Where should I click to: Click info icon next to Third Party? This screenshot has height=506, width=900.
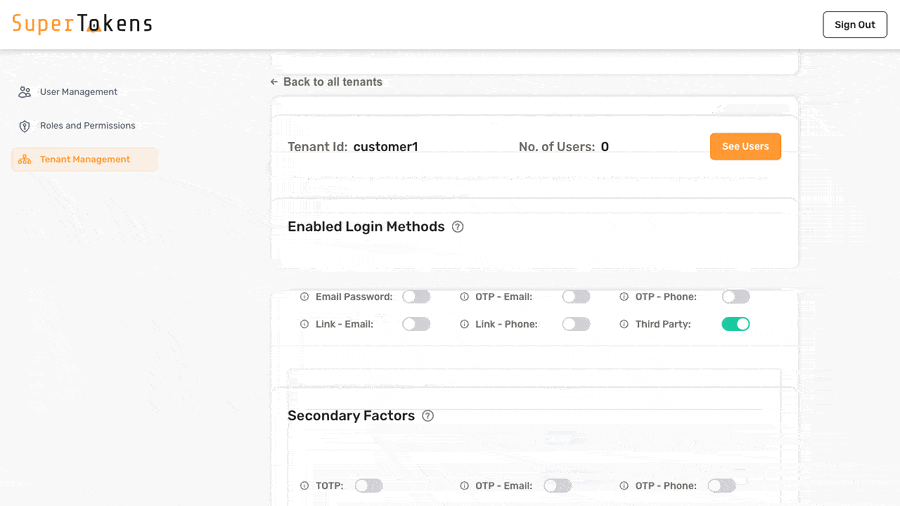click(x=625, y=325)
